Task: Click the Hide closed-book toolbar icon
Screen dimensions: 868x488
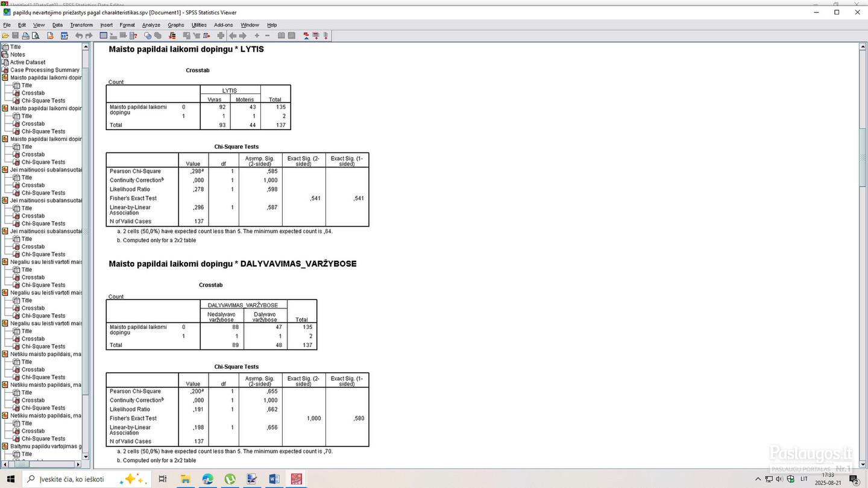Action: pyautogui.click(x=292, y=36)
